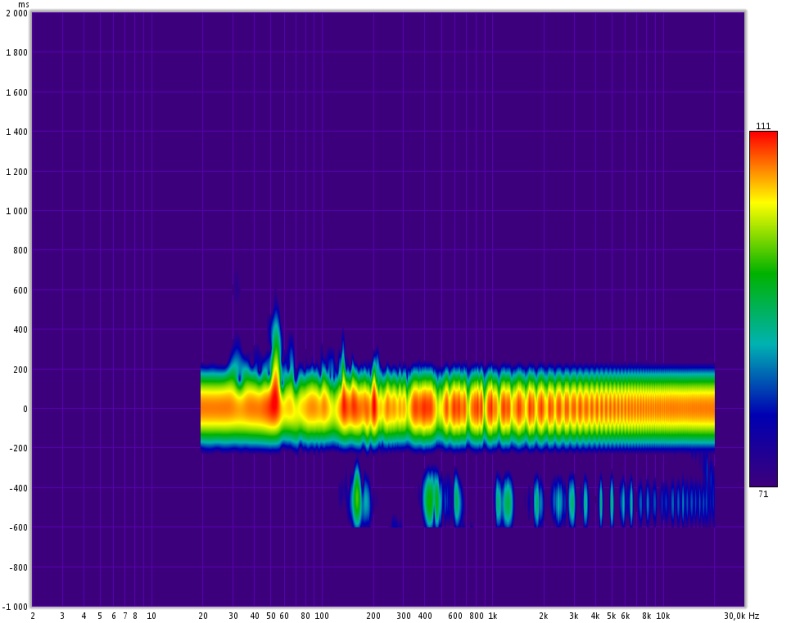
Task: Click the 1k label on the frequency axis
Action: tap(492, 616)
